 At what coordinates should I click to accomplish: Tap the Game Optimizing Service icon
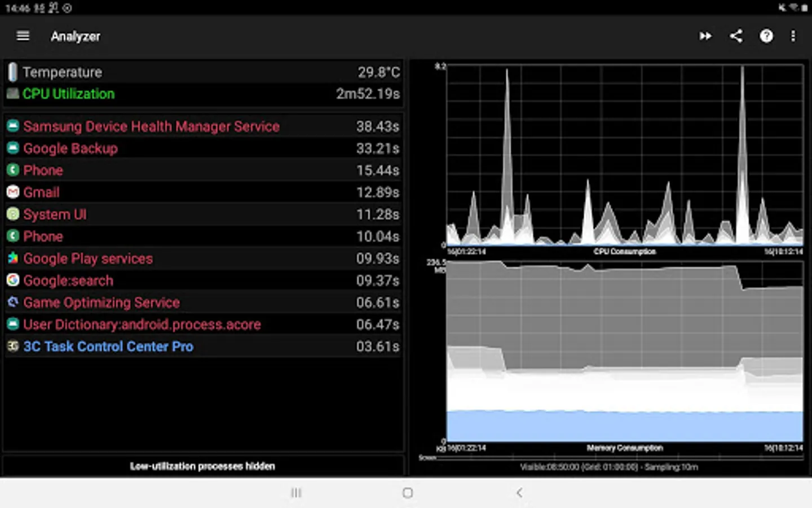[x=13, y=302]
